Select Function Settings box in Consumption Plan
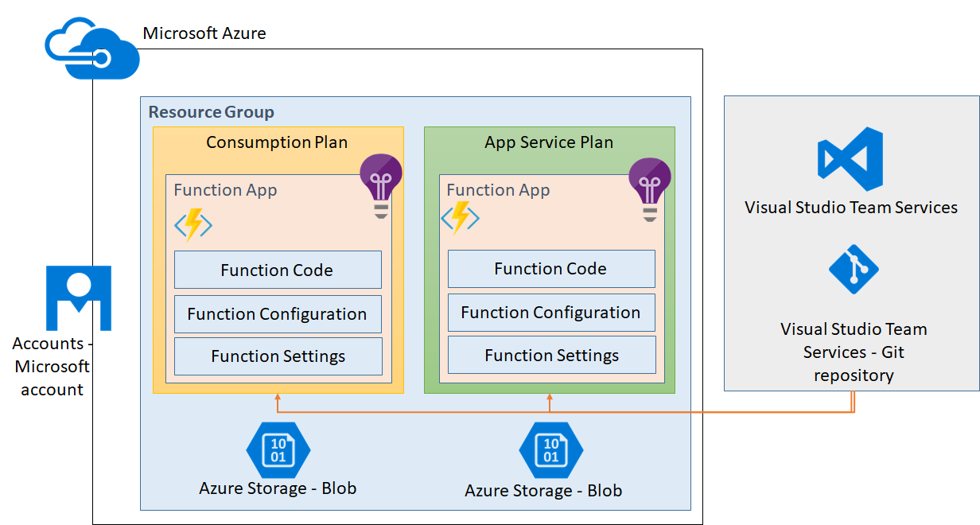This screenshot has height=525, width=980. [x=278, y=356]
